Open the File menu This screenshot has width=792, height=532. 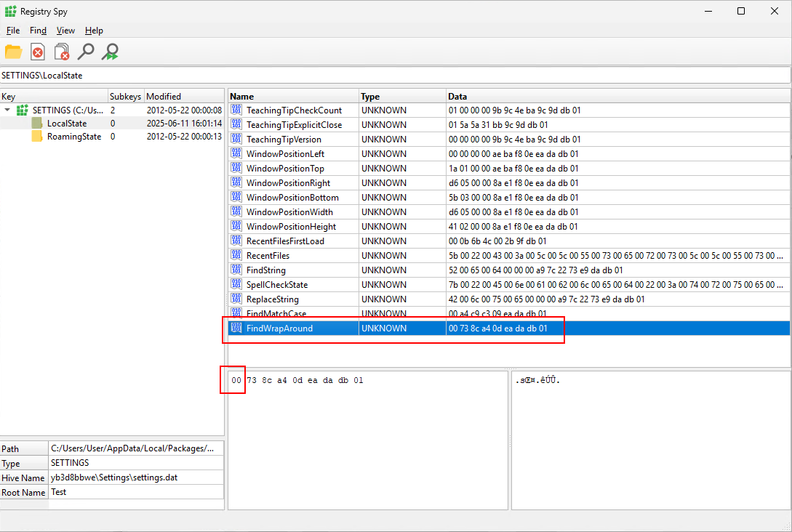pos(13,31)
